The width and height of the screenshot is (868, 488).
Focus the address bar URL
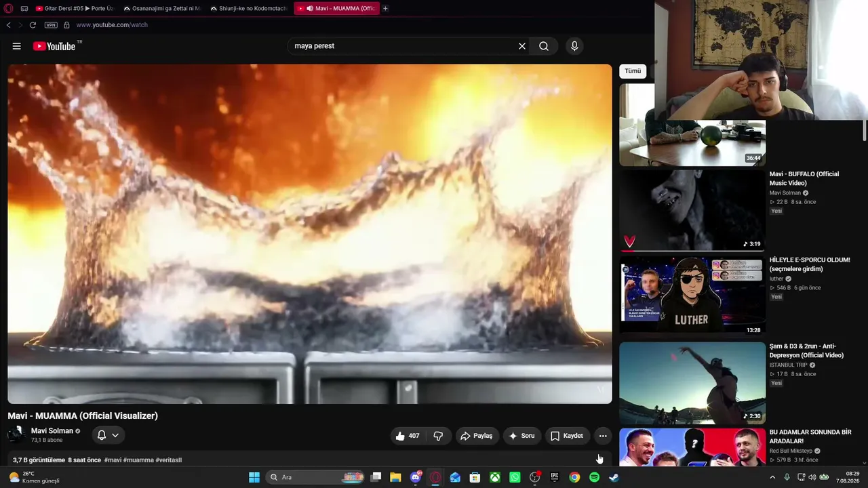112,25
